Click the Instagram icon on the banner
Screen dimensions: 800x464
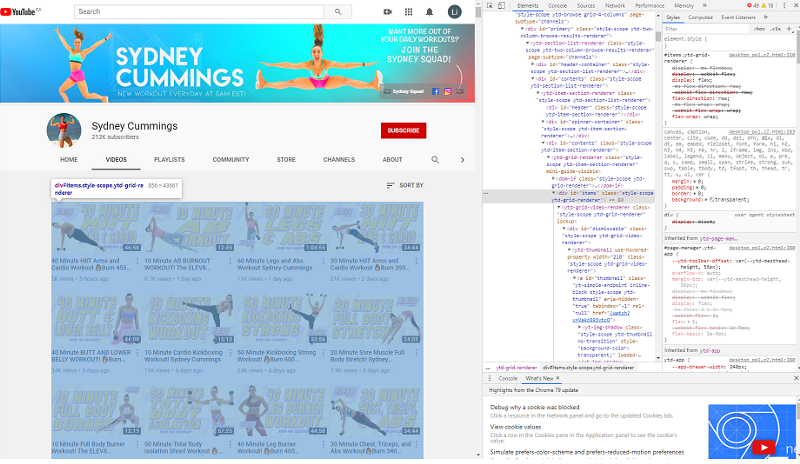447,91
